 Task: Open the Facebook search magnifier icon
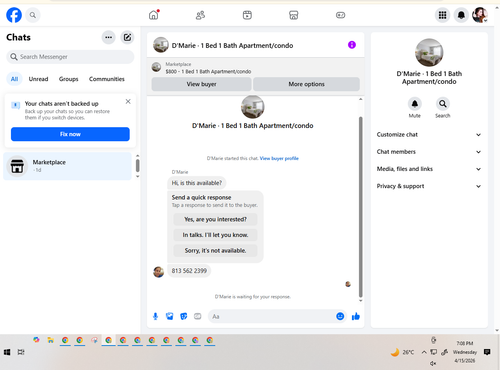click(x=33, y=15)
